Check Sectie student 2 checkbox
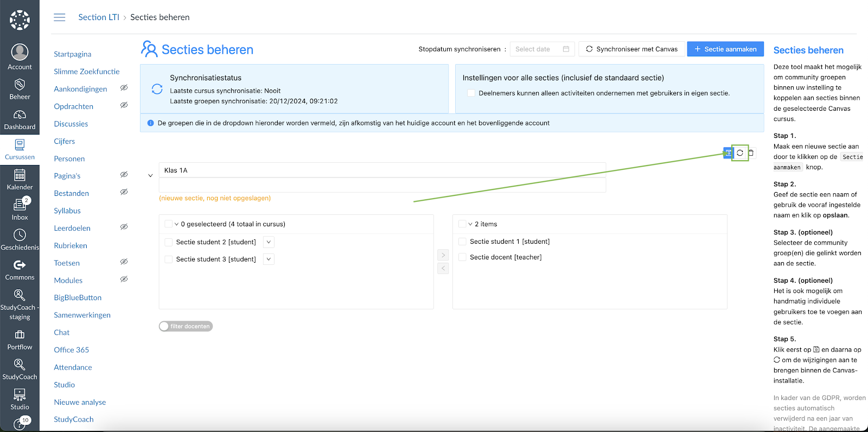868x432 pixels. (x=169, y=242)
